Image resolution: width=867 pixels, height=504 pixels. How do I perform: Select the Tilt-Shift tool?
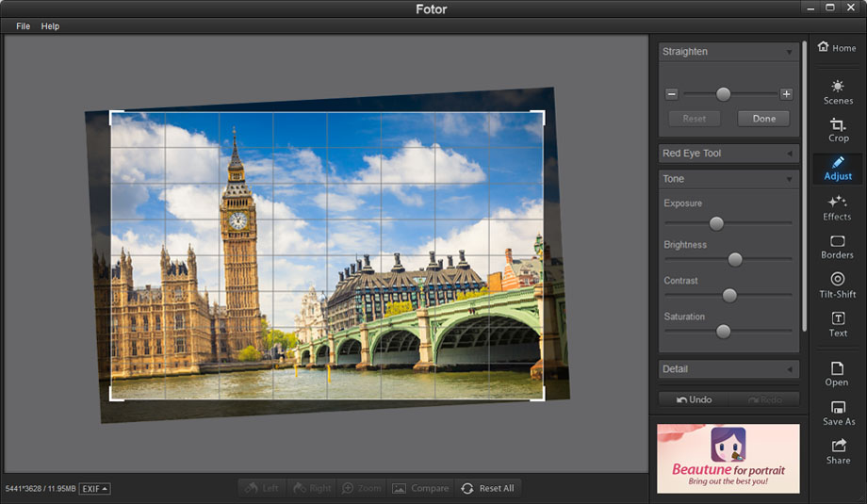pos(837,285)
